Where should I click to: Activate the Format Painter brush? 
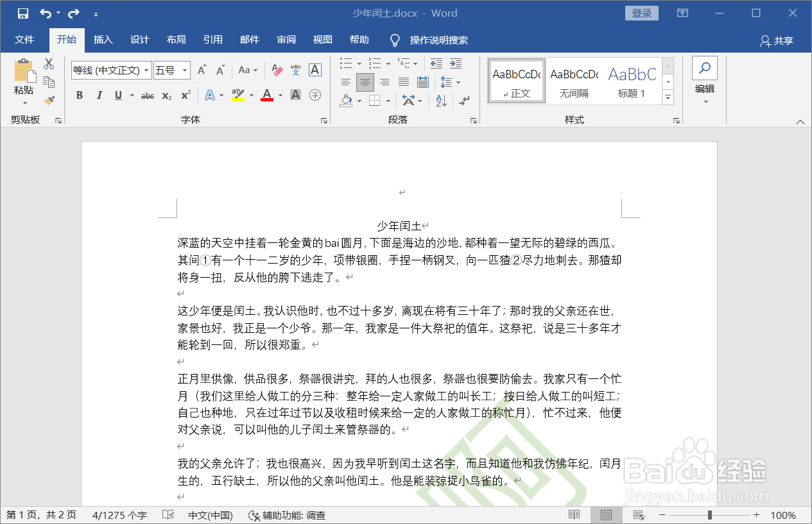49,99
